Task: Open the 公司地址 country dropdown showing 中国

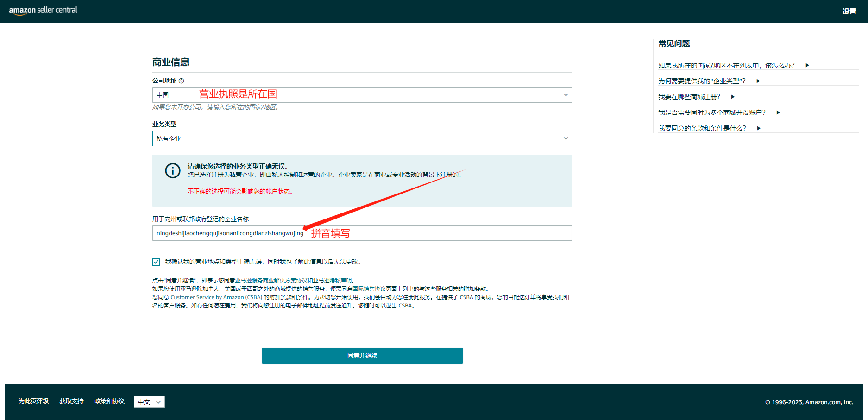Action: [x=362, y=95]
